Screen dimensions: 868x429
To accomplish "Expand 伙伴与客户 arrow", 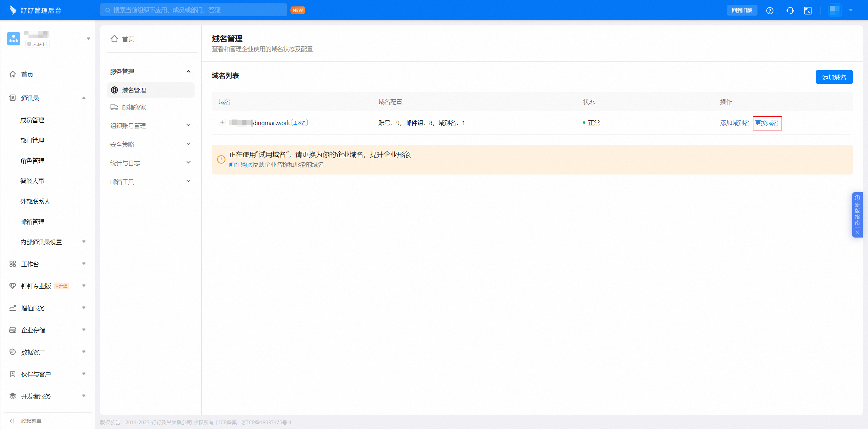I will pos(84,374).
